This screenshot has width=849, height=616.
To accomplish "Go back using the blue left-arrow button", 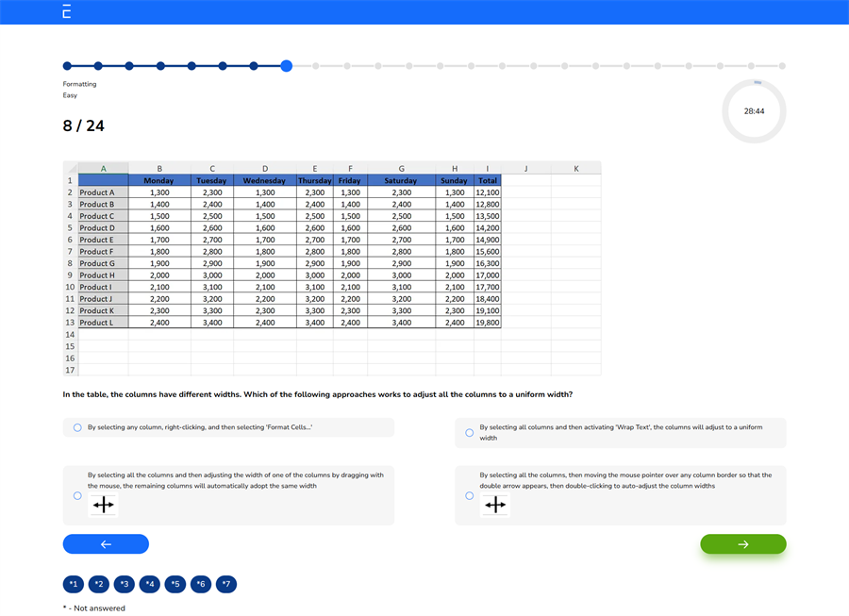I will 106,544.
